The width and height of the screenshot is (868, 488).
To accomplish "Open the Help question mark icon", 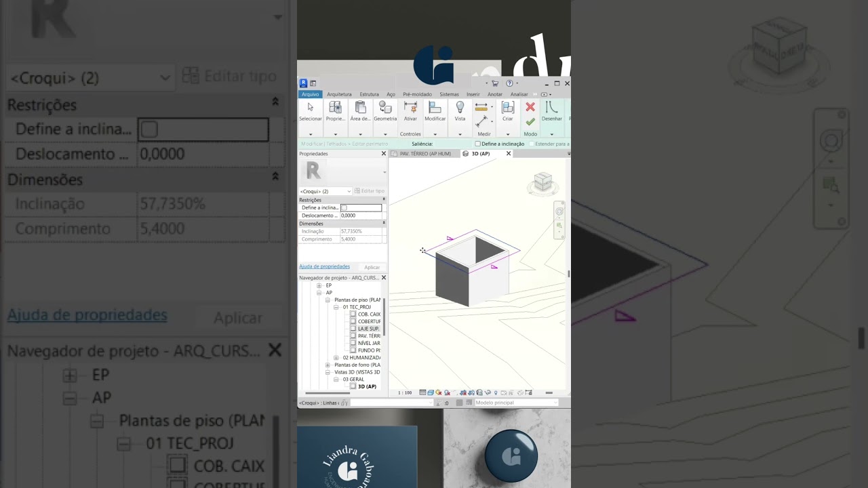I will [x=509, y=83].
